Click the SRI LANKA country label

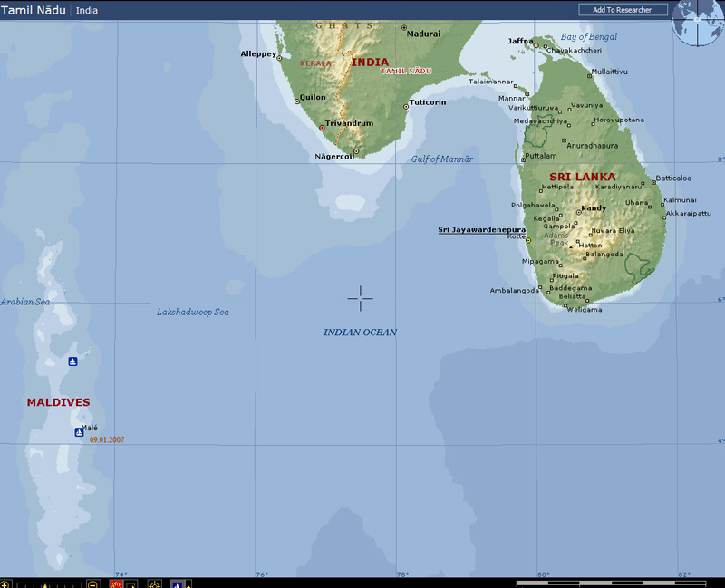point(582,177)
